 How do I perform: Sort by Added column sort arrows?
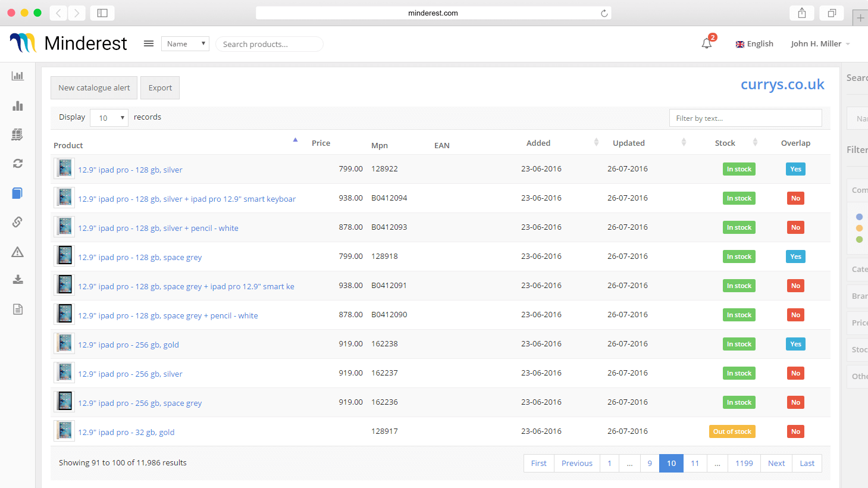(596, 142)
